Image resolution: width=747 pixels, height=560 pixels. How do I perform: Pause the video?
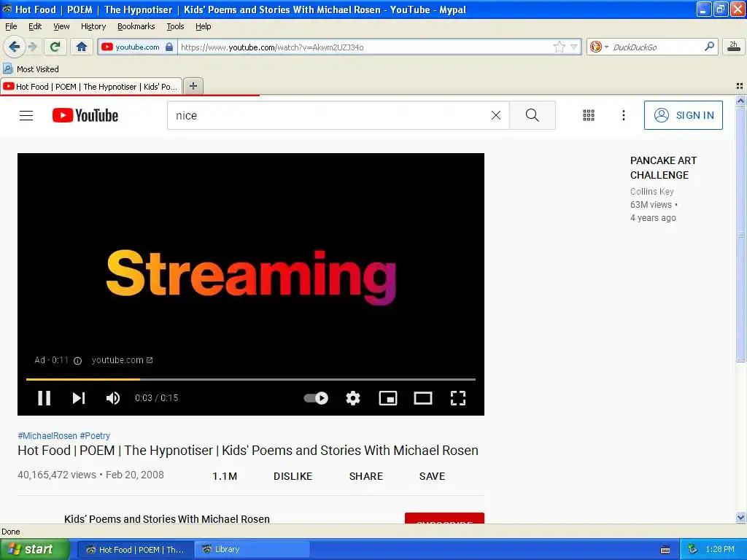44,397
